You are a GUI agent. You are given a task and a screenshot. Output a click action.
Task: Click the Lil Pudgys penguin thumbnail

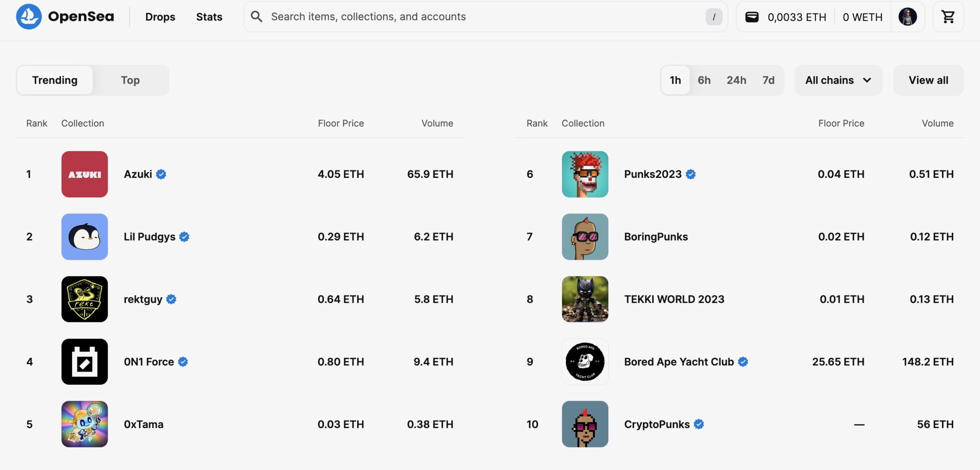coord(85,237)
